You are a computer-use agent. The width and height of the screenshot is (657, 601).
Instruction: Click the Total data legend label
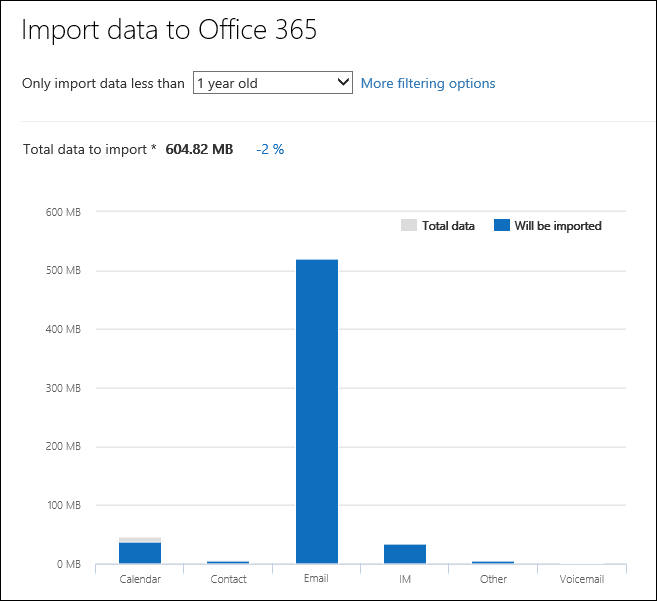(x=448, y=226)
